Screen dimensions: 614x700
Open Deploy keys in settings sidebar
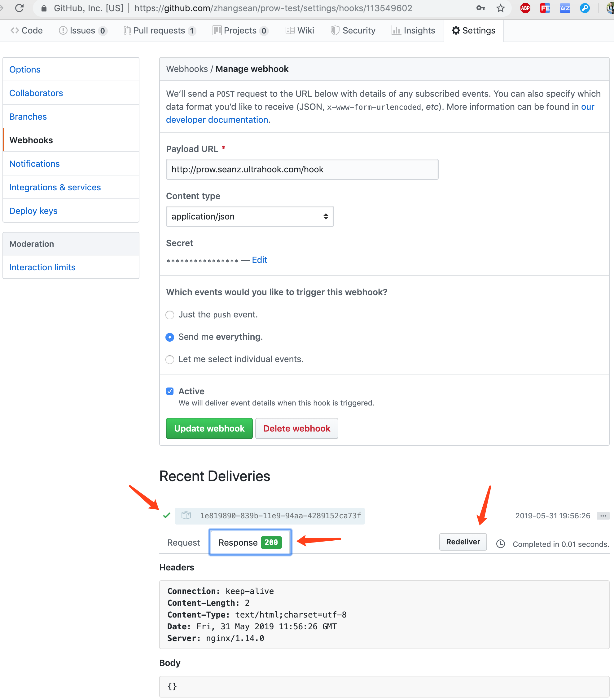tap(33, 211)
